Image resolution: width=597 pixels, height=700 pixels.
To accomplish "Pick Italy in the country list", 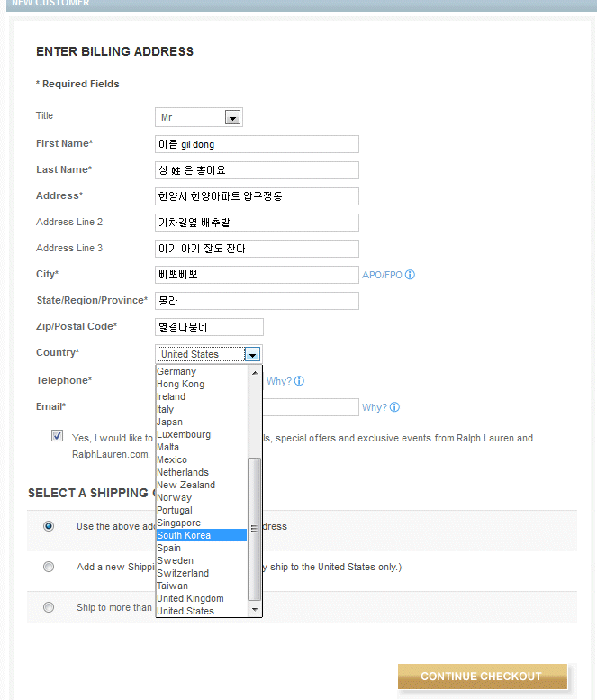I will pos(201,409).
